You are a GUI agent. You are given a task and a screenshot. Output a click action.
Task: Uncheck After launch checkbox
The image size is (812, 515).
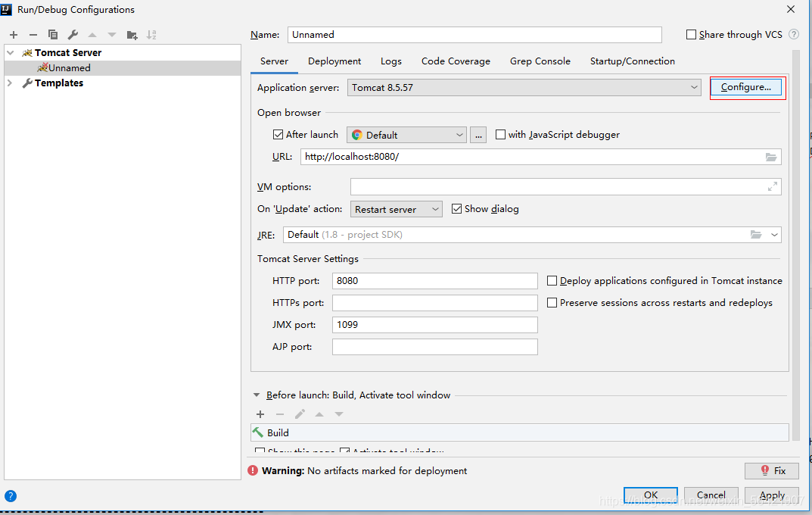coord(278,135)
